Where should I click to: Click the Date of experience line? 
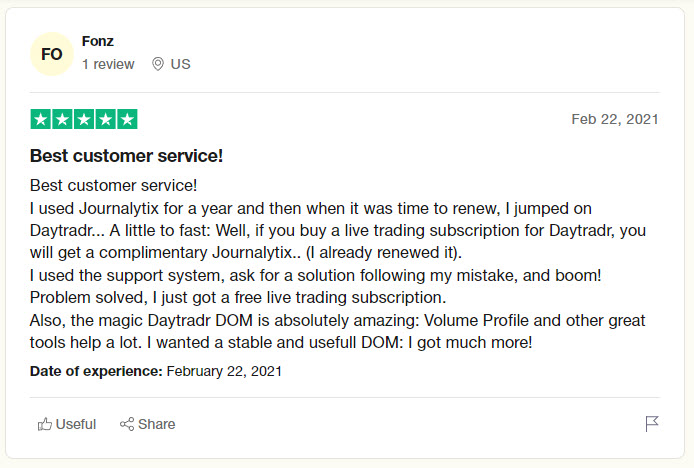[156, 371]
